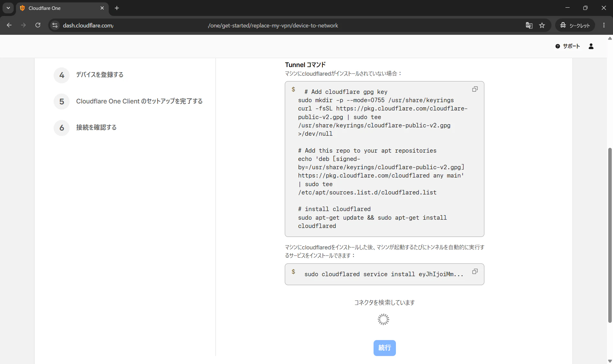
Task: Click the sudo cloudflared service install command text
Action: coord(384,274)
